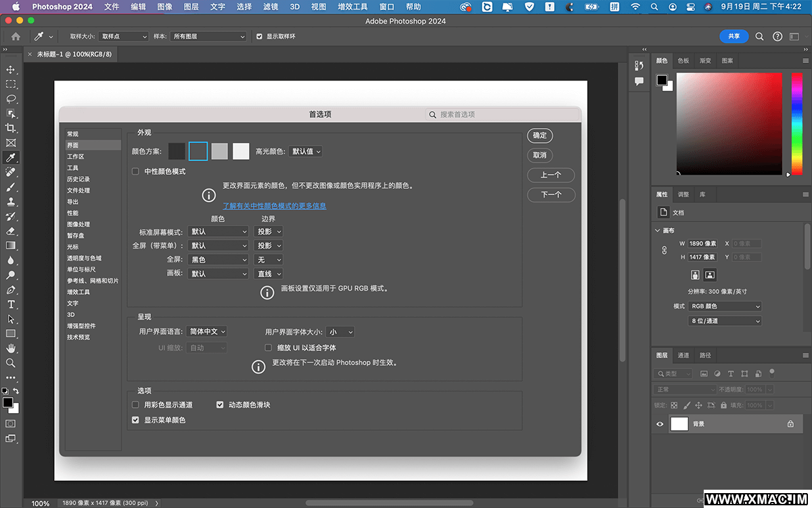Click the 取消 button
812x508 pixels.
tap(540, 155)
